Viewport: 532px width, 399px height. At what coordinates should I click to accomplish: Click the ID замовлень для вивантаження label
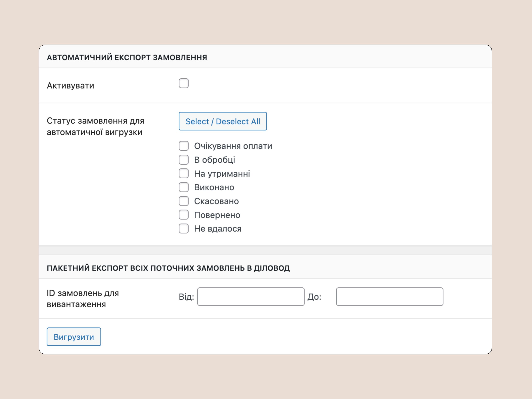(83, 299)
